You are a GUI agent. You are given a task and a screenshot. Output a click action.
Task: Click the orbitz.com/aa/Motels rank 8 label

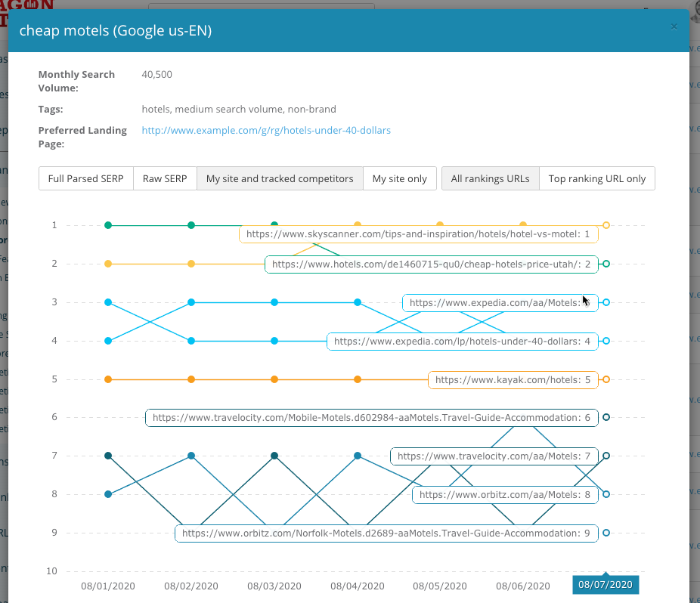point(504,495)
